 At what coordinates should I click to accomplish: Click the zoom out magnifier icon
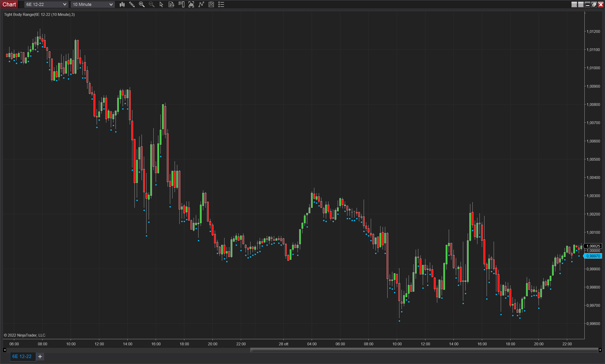point(151,4)
